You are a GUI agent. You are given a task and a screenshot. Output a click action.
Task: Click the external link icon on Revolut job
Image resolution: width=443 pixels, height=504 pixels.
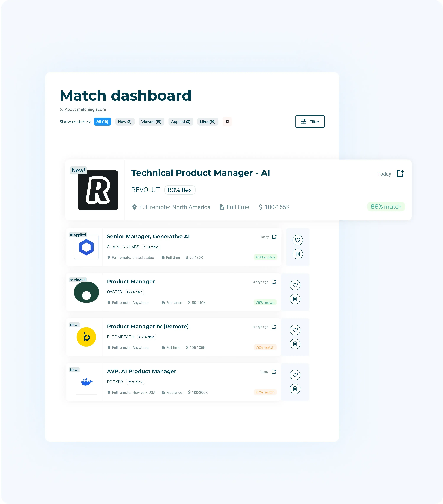[400, 174]
